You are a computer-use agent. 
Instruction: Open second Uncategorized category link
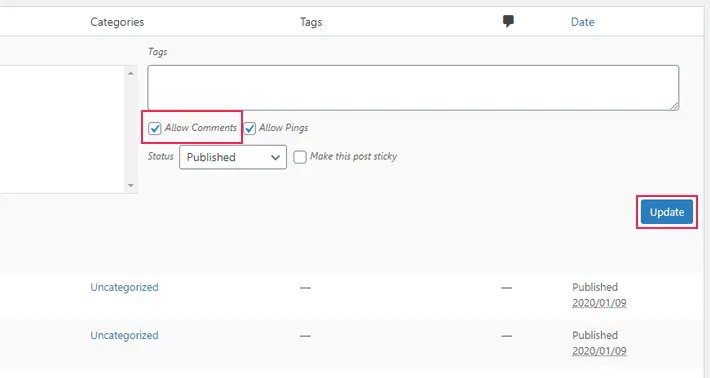[x=125, y=335]
